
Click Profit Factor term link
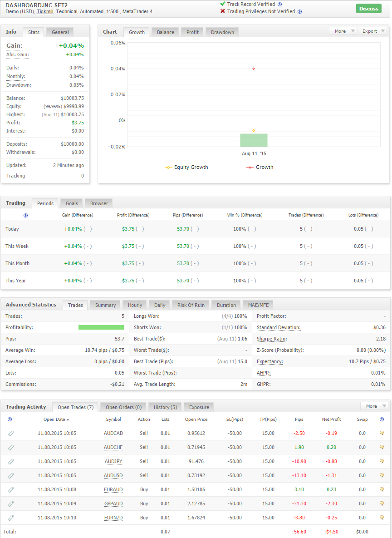point(271,316)
